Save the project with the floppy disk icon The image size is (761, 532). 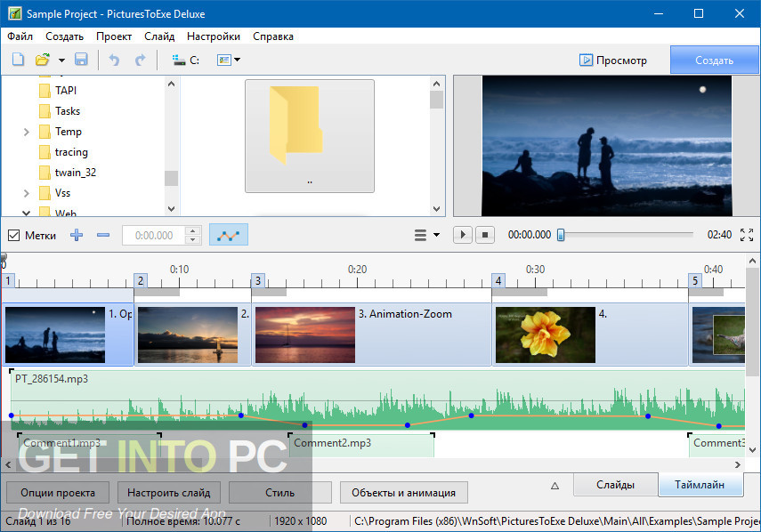81,60
